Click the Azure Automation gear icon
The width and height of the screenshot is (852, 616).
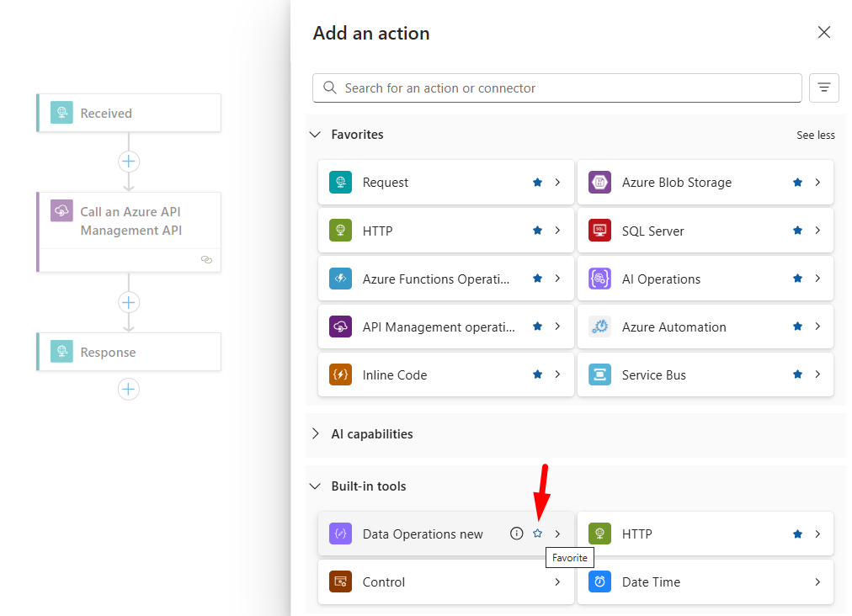click(600, 327)
